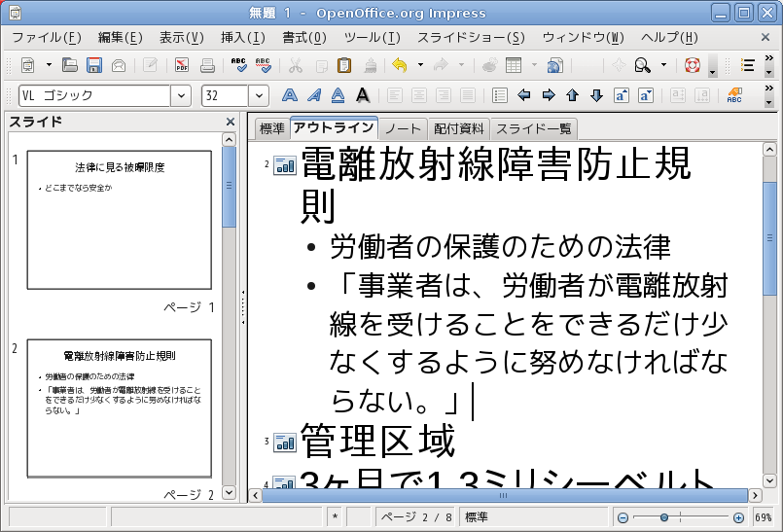783x532 pixels.
Task: Open the font size dropdown
Action: (x=259, y=95)
